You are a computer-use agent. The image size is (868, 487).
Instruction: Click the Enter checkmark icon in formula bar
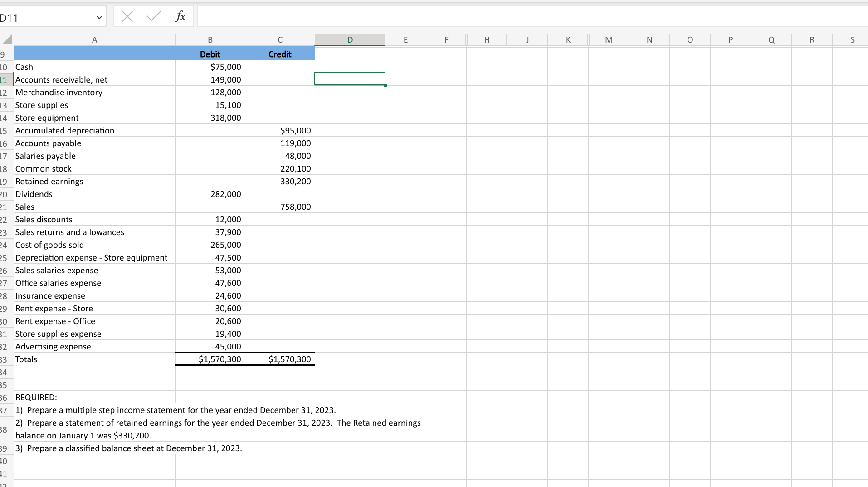[x=153, y=16]
